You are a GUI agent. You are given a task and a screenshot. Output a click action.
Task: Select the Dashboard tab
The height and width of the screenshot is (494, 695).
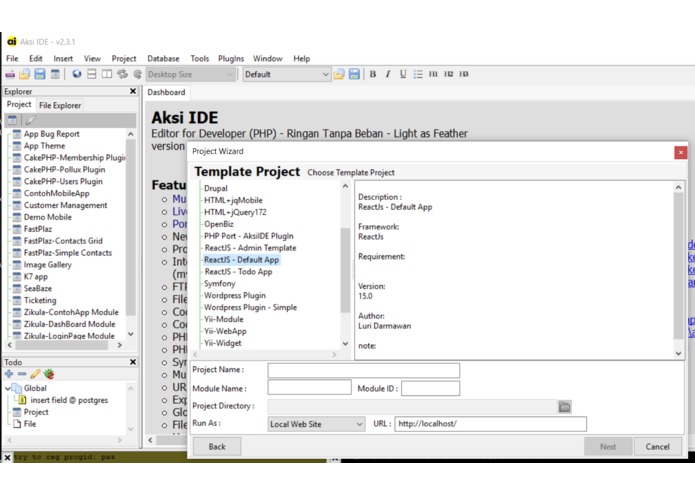tap(166, 92)
